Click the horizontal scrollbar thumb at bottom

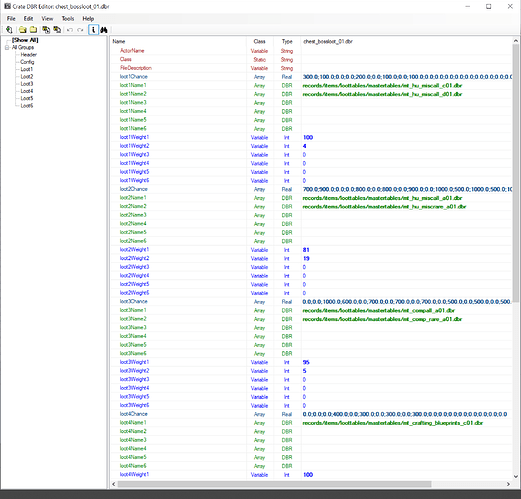tap(274, 484)
